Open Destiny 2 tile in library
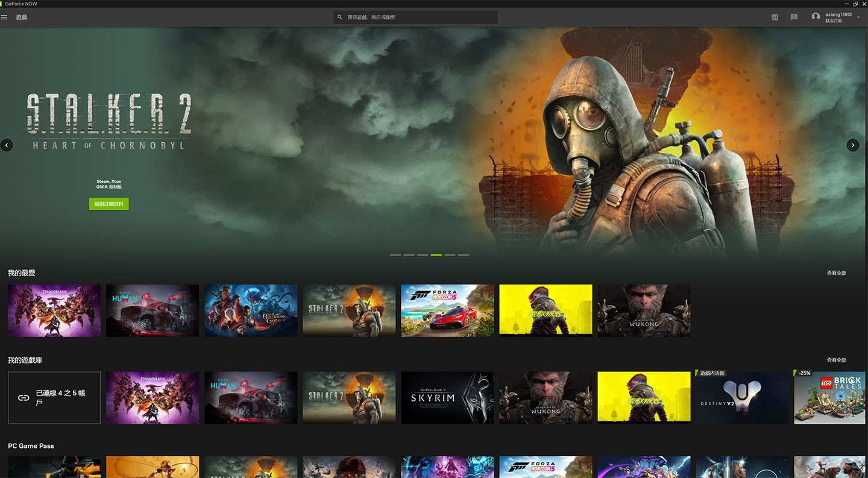868x478 pixels. 742,398
